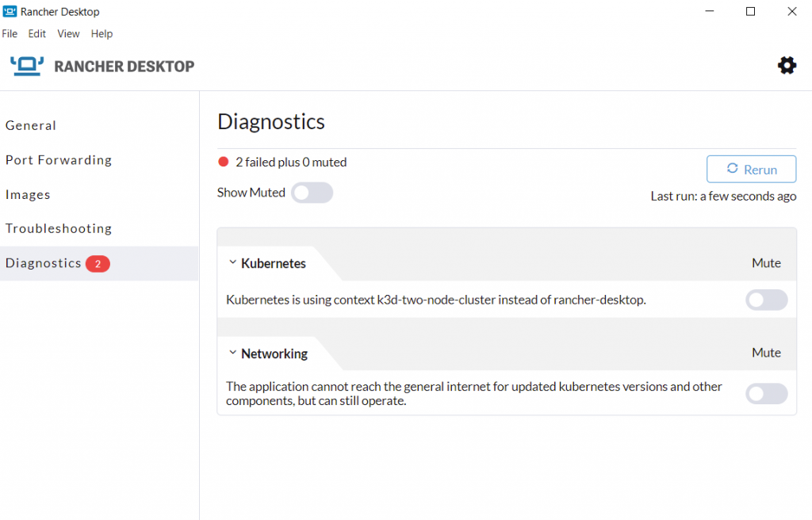Image resolution: width=812 pixels, height=520 pixels.
Task: Open the File menu
Action: (x=10, y=34)
